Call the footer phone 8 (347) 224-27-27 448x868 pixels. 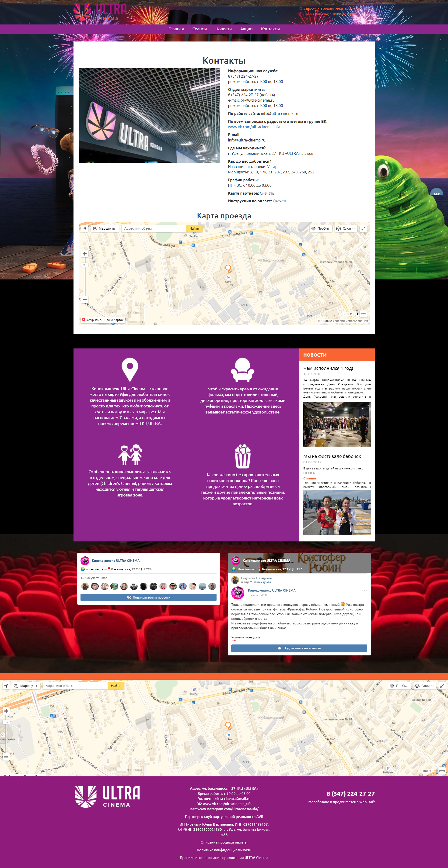pos(350,794)
